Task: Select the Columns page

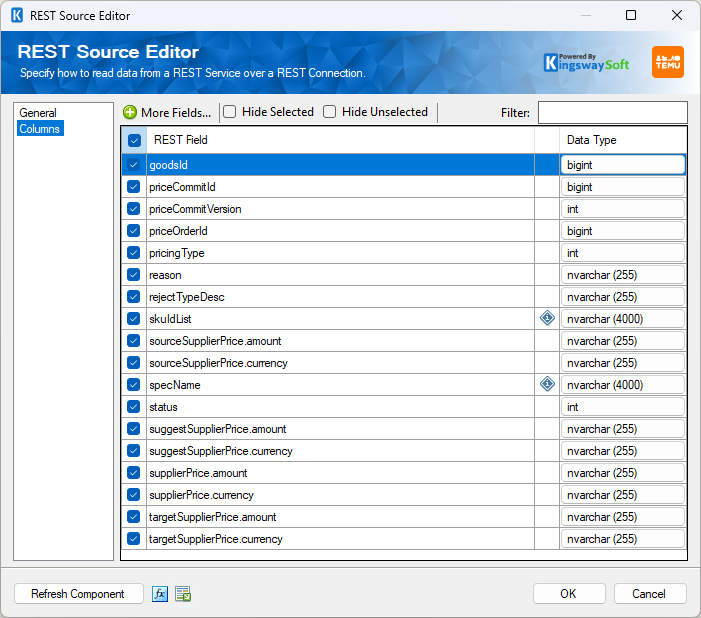Action: 40,128
